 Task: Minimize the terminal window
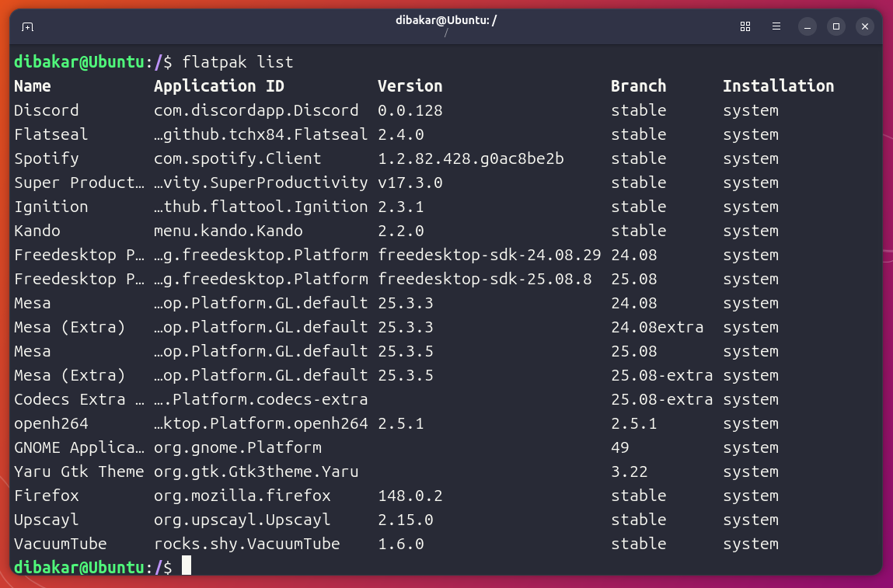click(x=807, y=26)
